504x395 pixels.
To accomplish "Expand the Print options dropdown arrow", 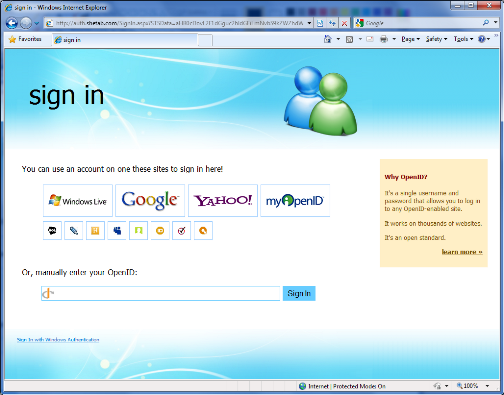I will pyautogui.click(x=394, y=39).
